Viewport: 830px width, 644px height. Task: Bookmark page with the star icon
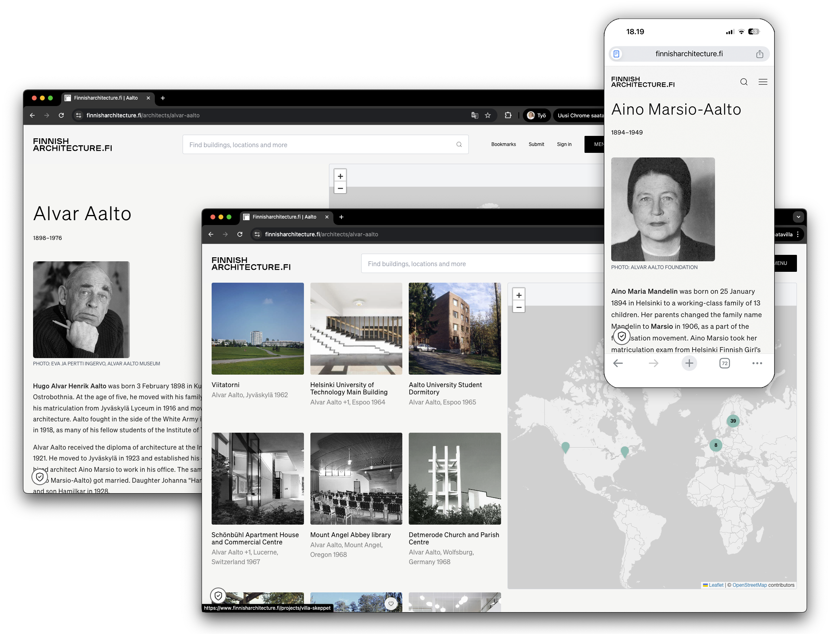(488, 115)
